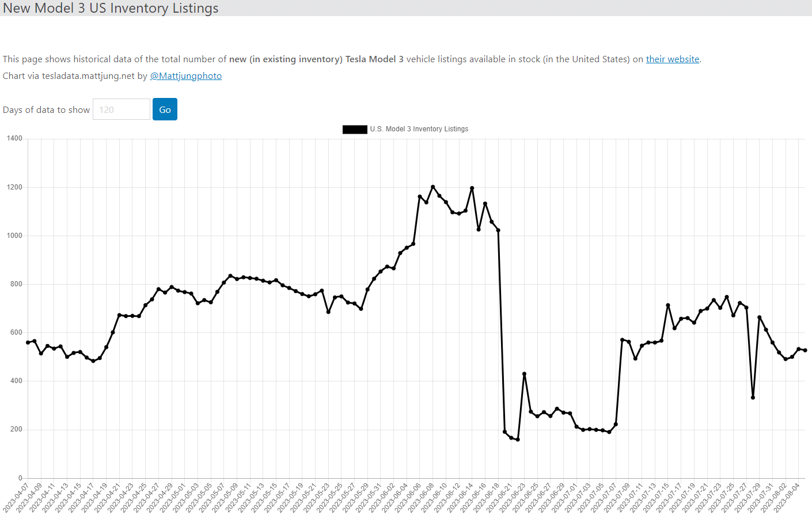Click the "U.S. Model 3 Inventory Listings" legend label
This screenshot has width=812, height=515.
pos(419,129)
